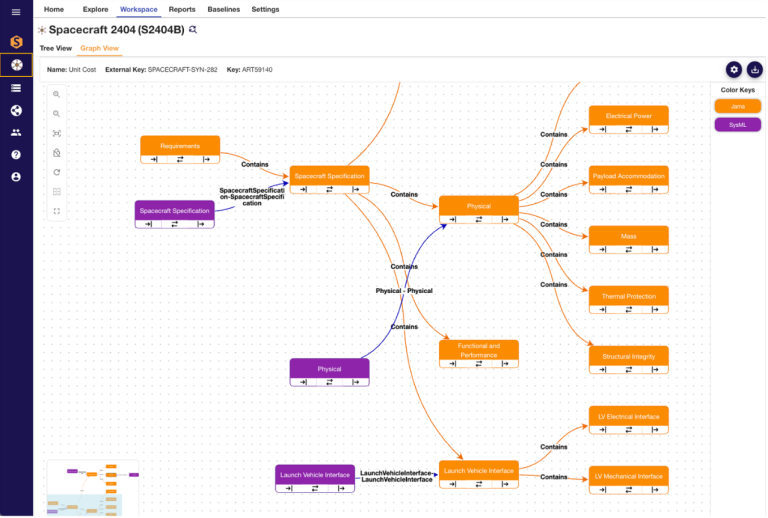
Task: Expand both-direction links on Physical orange node
Action: tap(479, 220)
